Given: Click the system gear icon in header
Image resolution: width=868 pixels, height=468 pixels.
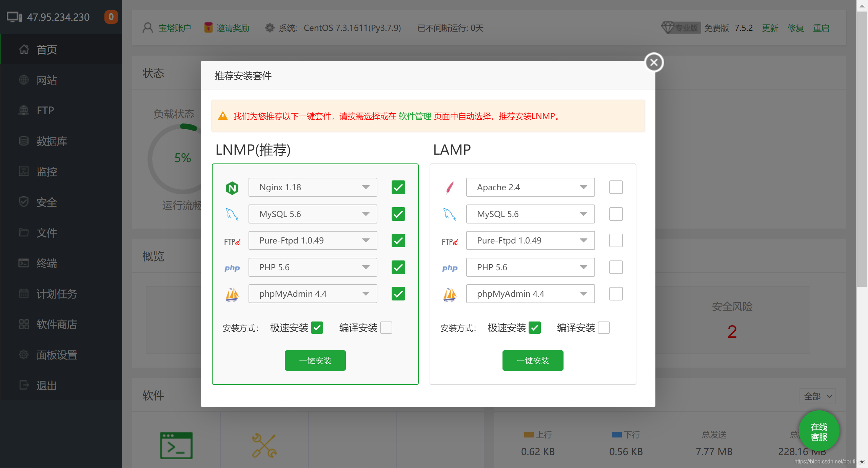Looking at the screenshot, I should [x=270, y=28].
